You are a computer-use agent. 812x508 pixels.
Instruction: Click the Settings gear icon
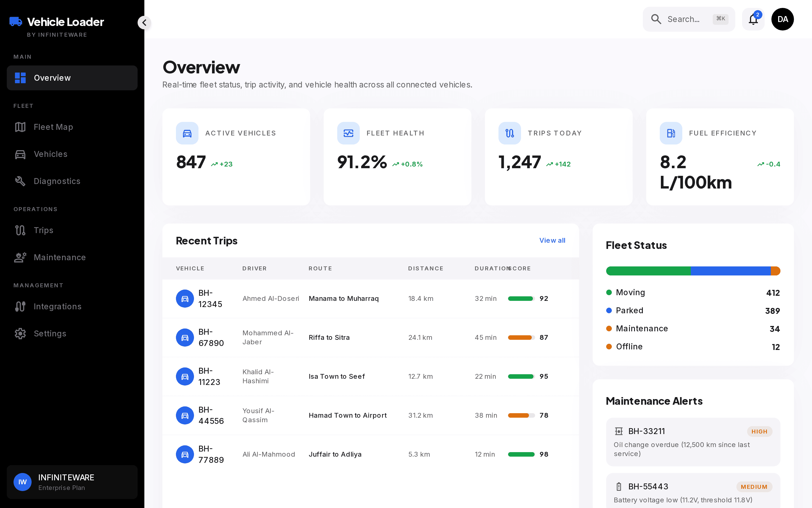(20, 334)
